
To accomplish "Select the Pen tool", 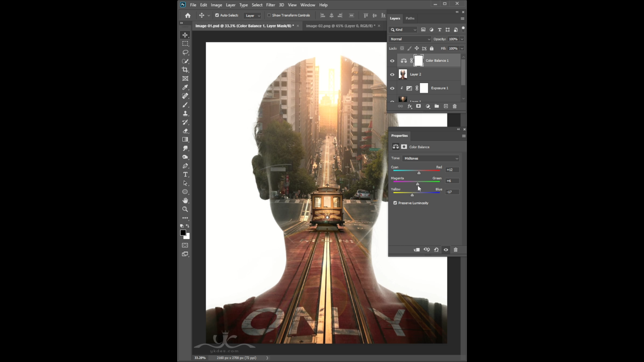I will coord(185,166).
